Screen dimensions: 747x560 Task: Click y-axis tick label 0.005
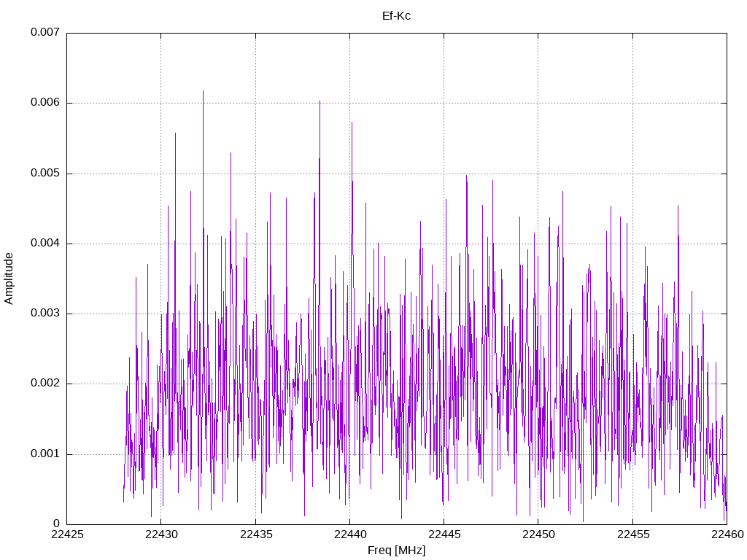click(x=45, y=173)
